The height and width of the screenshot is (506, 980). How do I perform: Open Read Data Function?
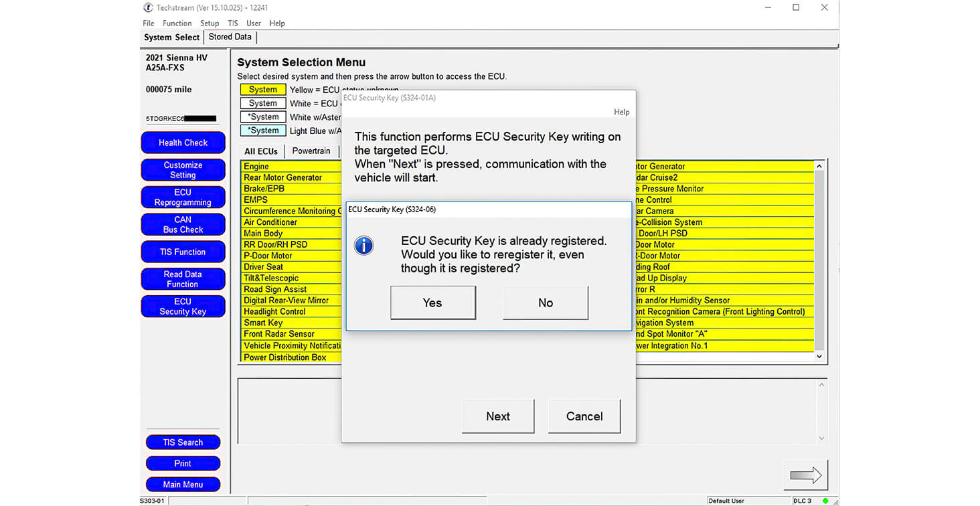(x=183, y=279)
